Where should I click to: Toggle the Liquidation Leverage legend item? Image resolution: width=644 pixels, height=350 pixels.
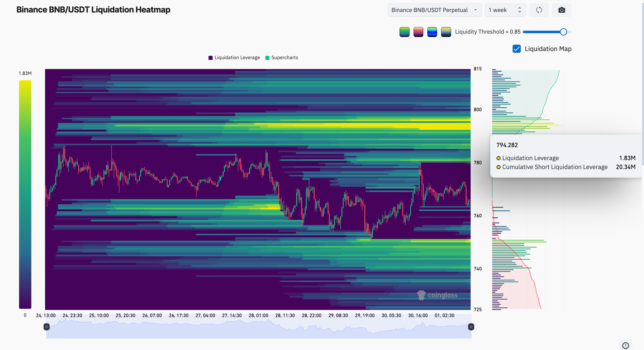point(234,58)
